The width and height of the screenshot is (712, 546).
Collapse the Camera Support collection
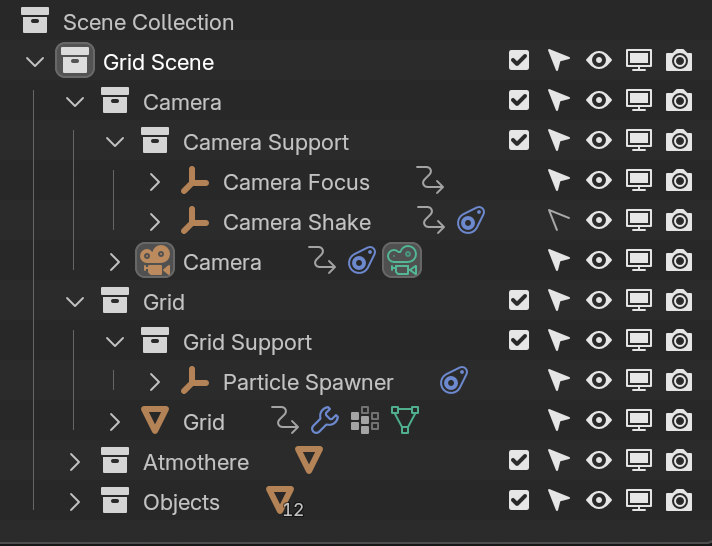115,142
